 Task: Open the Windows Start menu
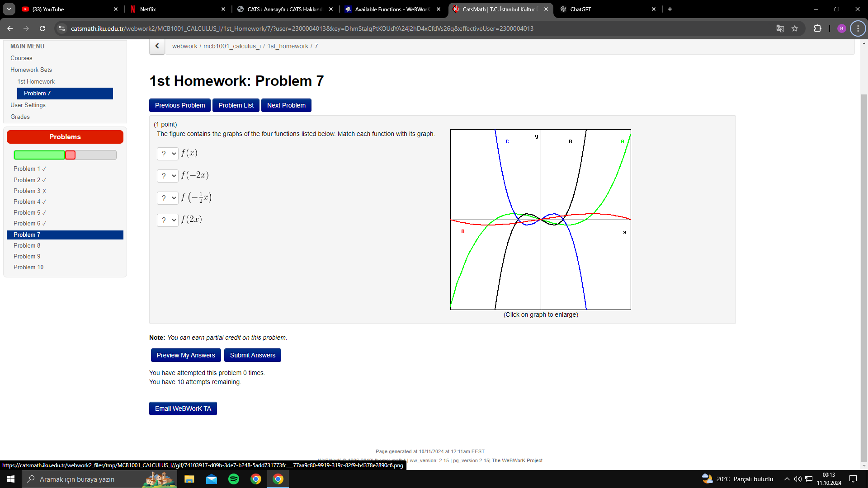click(11, 479)
